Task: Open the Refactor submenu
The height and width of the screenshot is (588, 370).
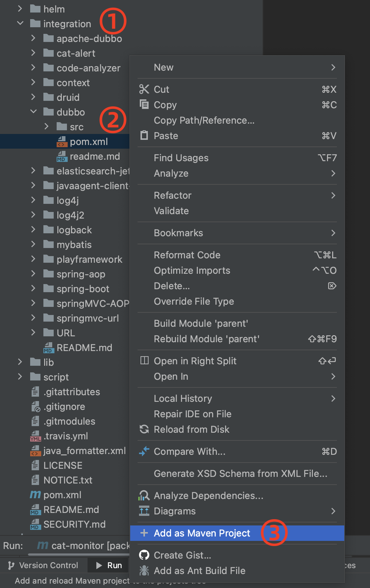Action: (237, 195)
